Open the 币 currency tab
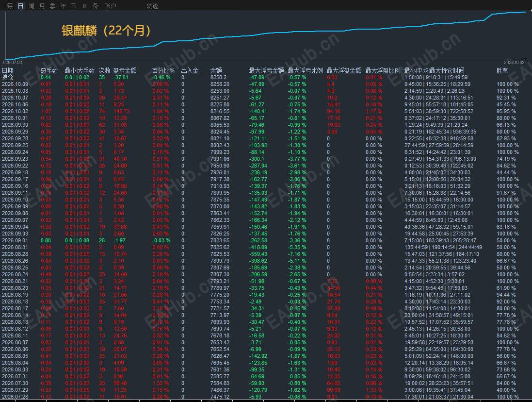 click(74, 6)
